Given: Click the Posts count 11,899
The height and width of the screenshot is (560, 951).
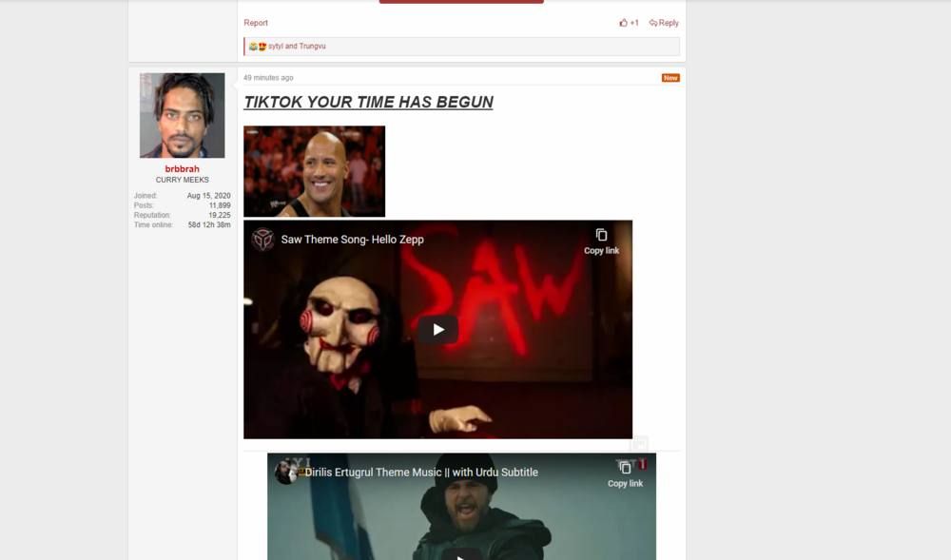Looking at the screenshot, I should [x=220, y=205].
